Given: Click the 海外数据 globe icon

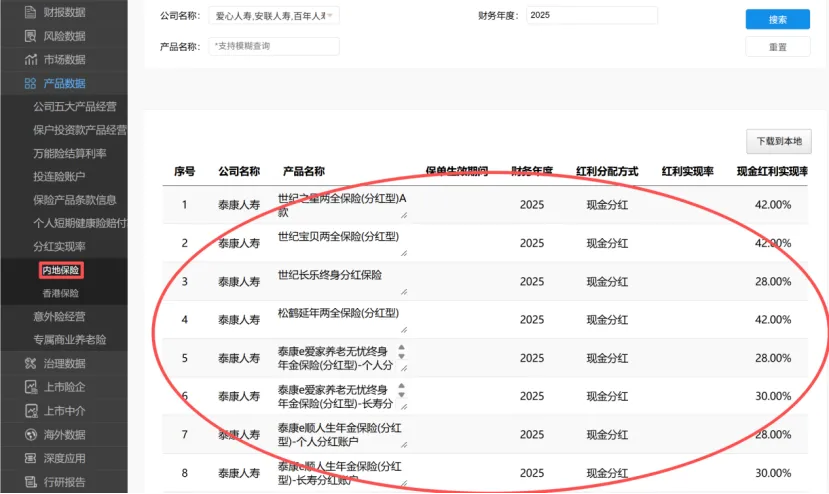Looking at the screenshot, I should tap(31, 434).
